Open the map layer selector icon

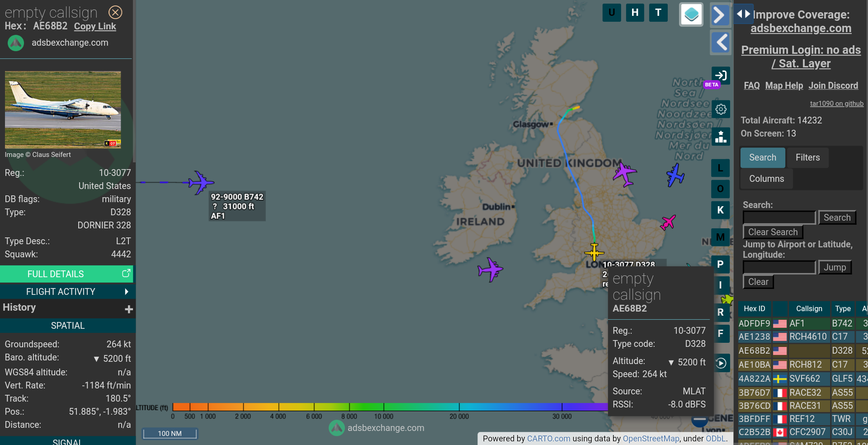pos(691,14)
